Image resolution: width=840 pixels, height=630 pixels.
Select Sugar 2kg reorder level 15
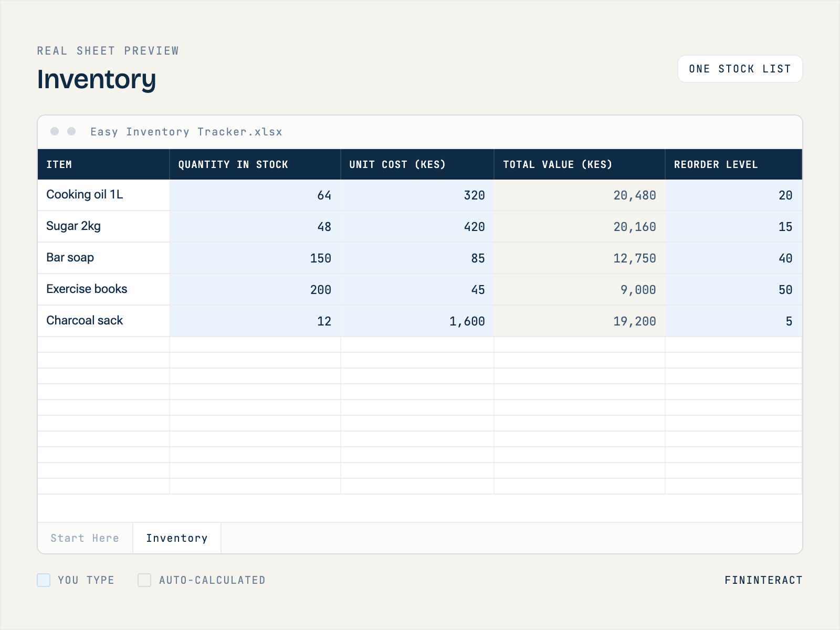coord(733,226)
